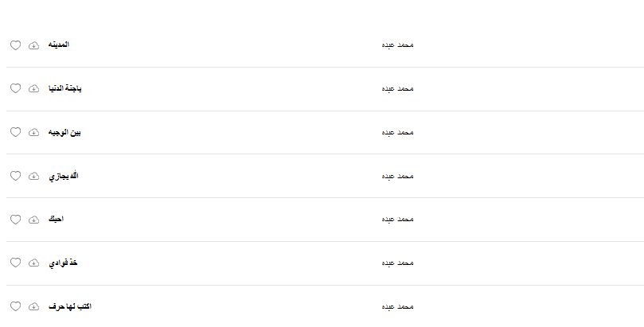Click the heart icon beside خذ فوادي
The width and height of the screenshot is (644, 327).
(x=15, y=263)
